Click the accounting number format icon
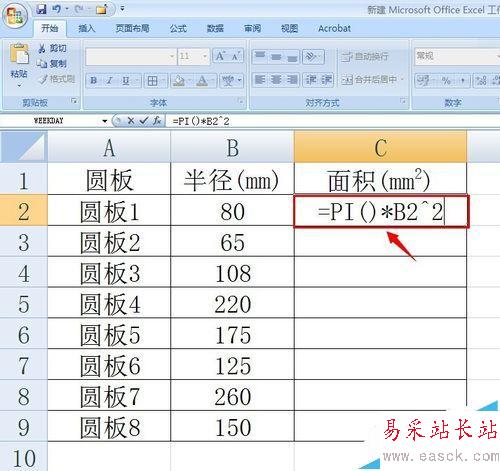 click(423, 80)
